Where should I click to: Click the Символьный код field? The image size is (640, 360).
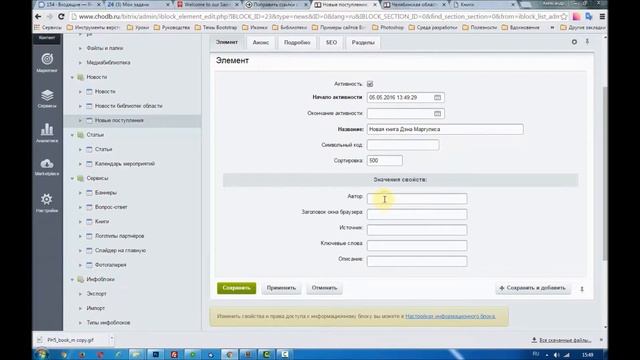click(403, 145)
